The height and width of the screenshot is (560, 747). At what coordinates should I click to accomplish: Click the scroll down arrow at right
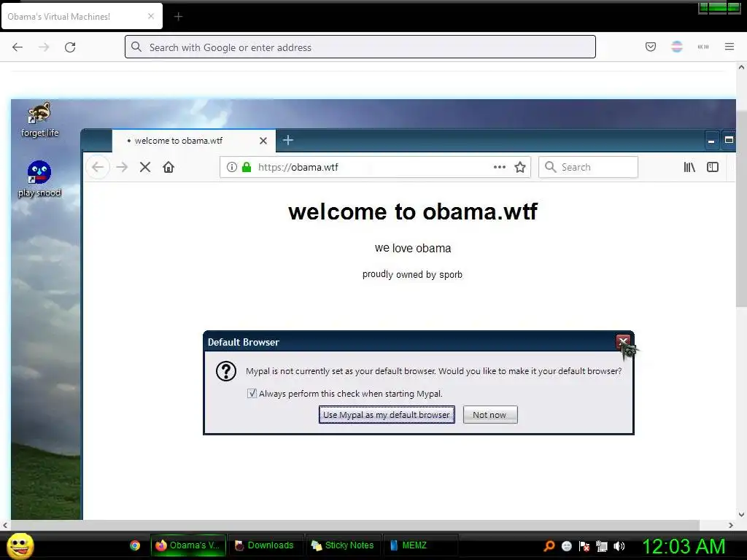[x=741, y=514]
